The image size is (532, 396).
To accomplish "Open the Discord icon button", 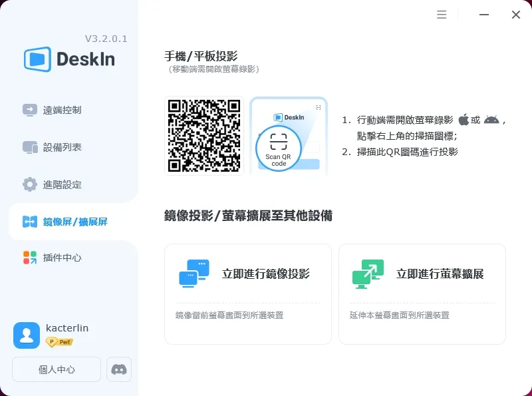I will (119, 369).
